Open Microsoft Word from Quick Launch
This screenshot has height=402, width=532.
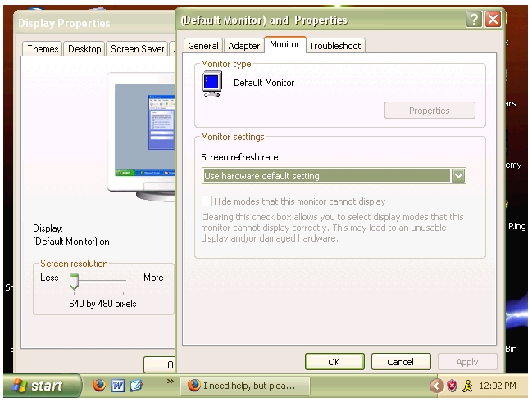(x=117, y=386)
